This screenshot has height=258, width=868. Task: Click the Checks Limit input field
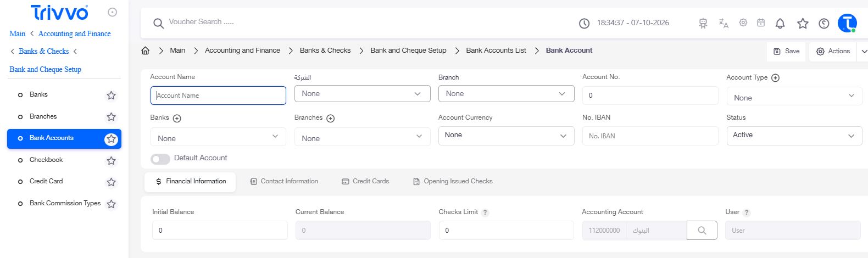pyautogui.click(x=506, y=231)
